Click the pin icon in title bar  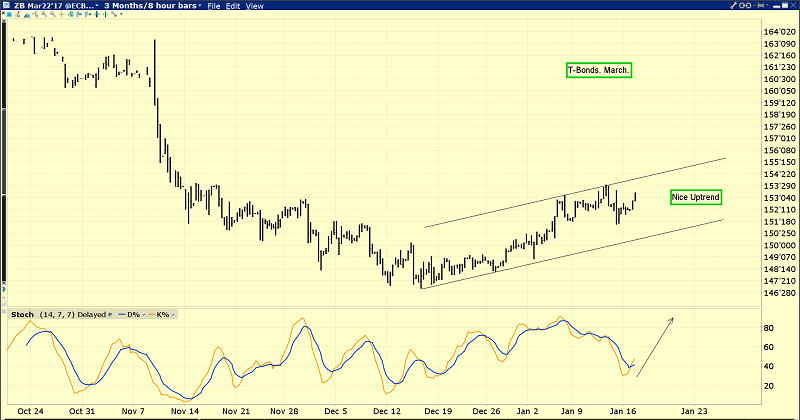click(758, 5)
